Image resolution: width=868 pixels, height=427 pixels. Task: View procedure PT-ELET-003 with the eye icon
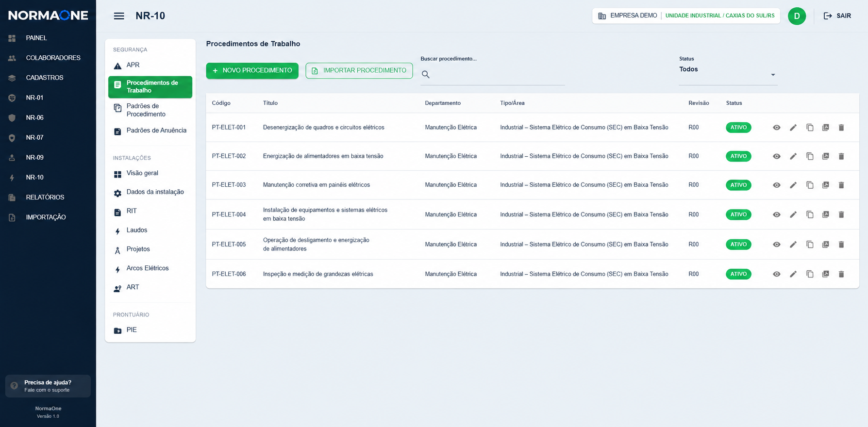[777, 185]
